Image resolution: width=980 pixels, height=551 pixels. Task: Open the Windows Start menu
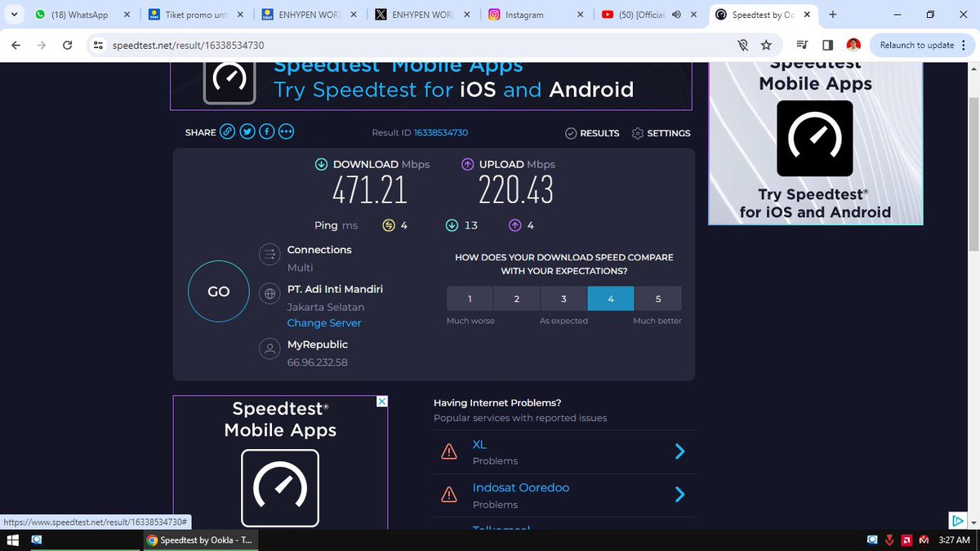pyautogui.click(x=12, y=540)
